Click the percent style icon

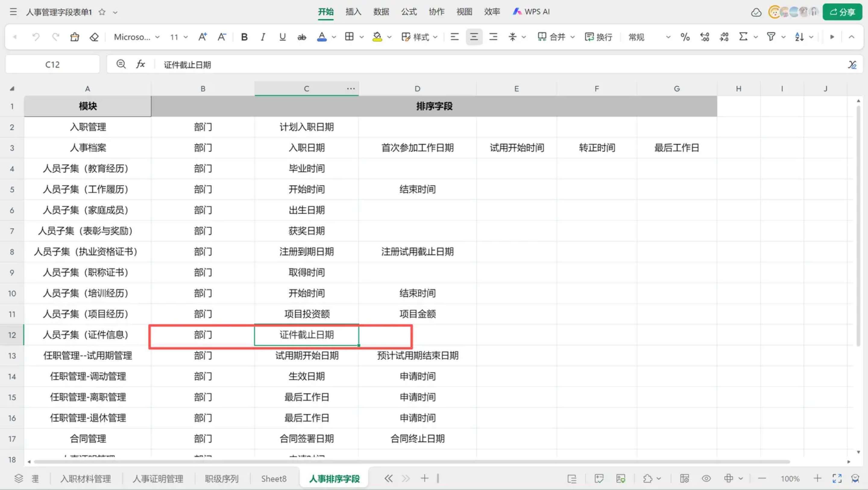pyautogui.click(x=685, y=37)
